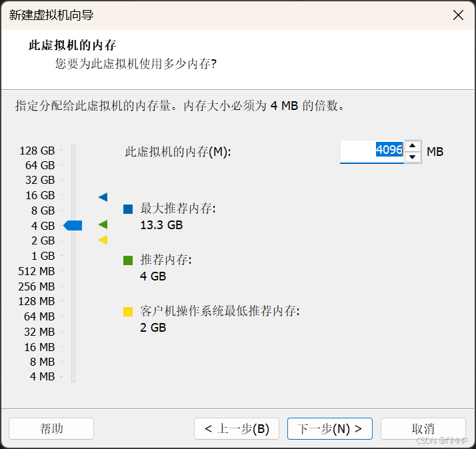This screenshot has height=449, width=476.
Task: Set slider to the 16 GB mark
Action: pyautogui.click(x=73, y=195)
